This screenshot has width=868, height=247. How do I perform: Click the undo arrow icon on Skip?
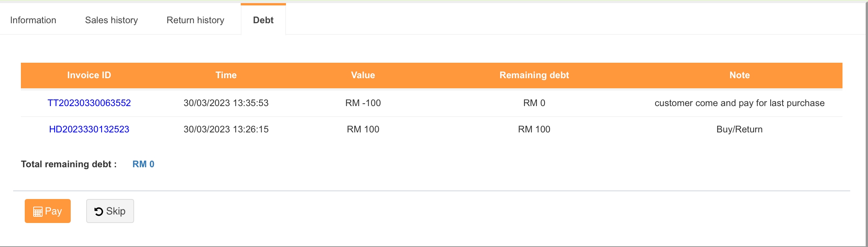coord(99,211)
